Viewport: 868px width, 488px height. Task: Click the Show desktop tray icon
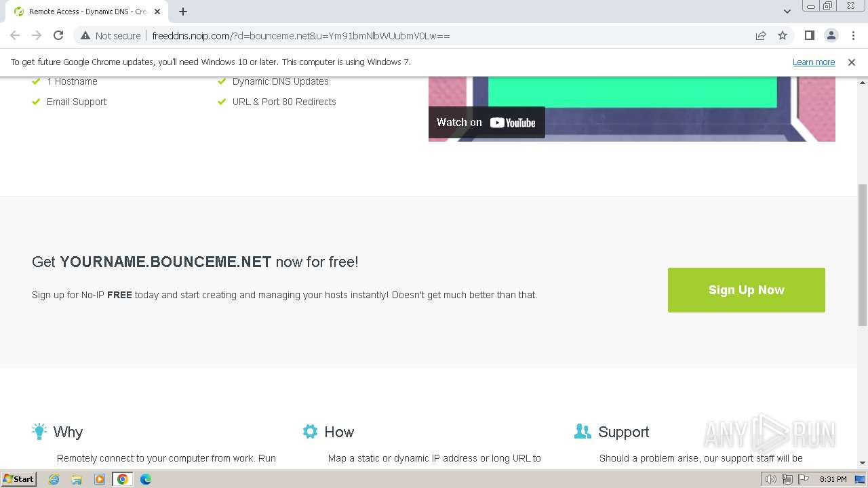click(861, 479)
